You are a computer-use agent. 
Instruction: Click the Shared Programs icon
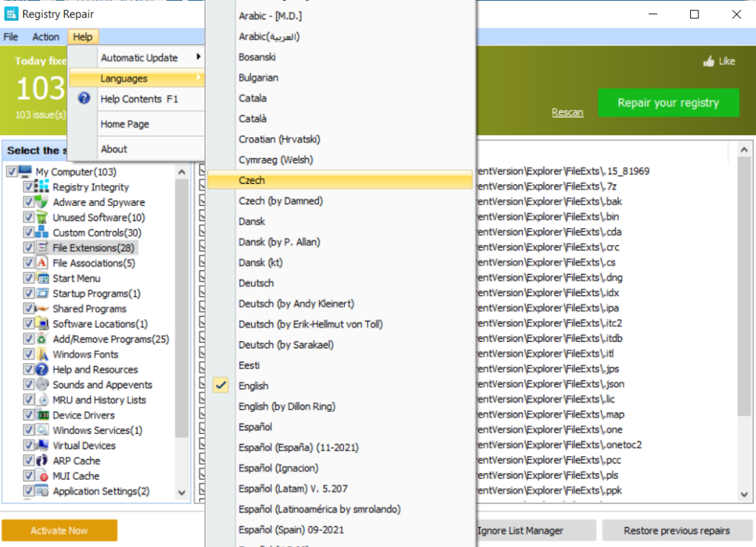pos(42,309)
